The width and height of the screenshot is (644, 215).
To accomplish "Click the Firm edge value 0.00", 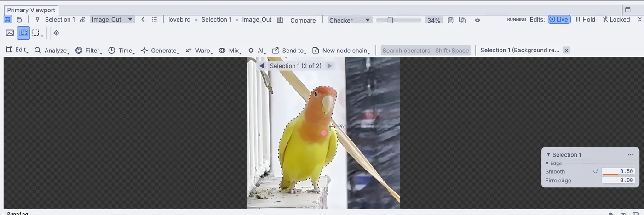I will [618, 181].
